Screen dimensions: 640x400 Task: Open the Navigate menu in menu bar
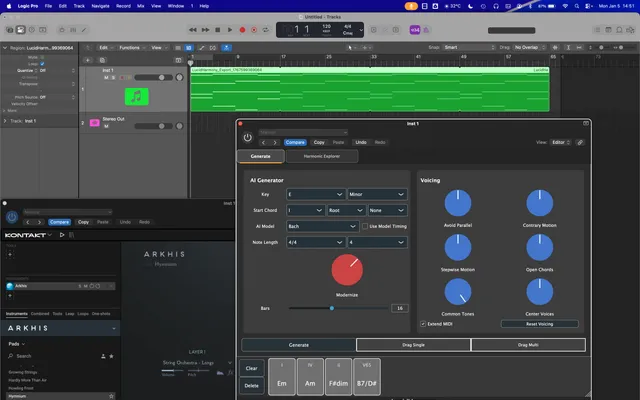pyautogui.click(x=100, y=6)
